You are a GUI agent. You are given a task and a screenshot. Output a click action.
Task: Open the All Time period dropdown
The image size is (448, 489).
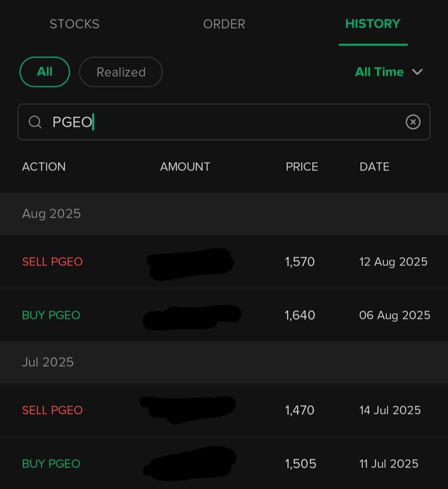(389, 72)
